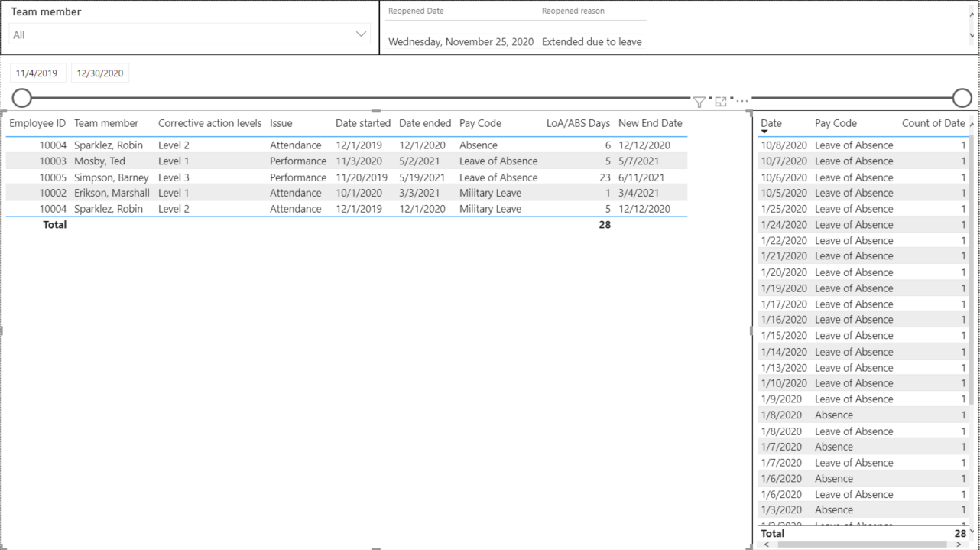Screen dimensions: 980x550
Task: Click the left date slider handle
Action: (x=22, y=98)
